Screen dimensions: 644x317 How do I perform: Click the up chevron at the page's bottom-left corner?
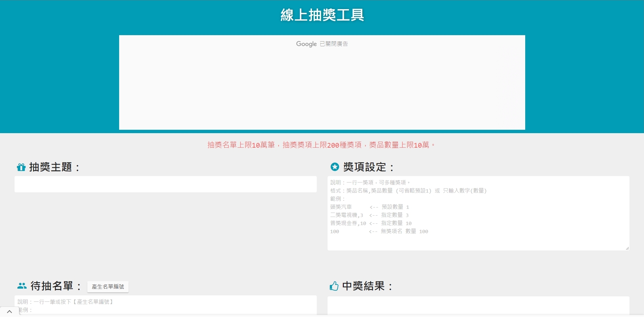click(9, 312)
